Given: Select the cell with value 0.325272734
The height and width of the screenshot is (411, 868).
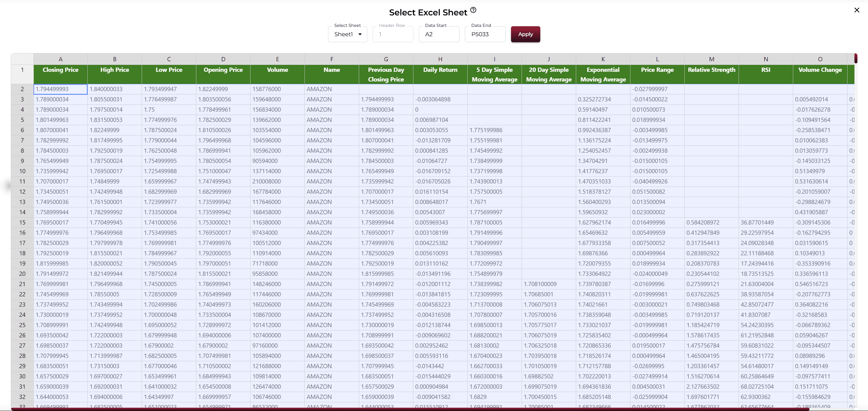Looking at the screenshot, I should point(603,100).
